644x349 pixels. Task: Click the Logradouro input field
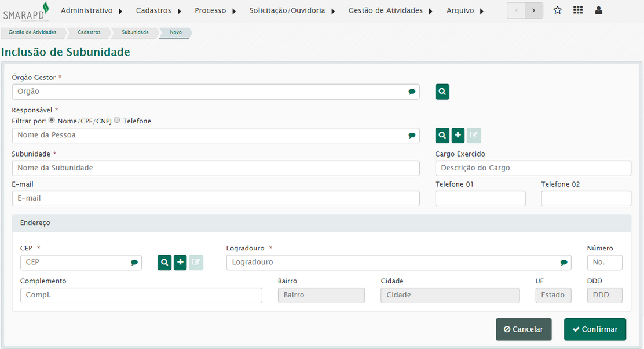point(394,263)
